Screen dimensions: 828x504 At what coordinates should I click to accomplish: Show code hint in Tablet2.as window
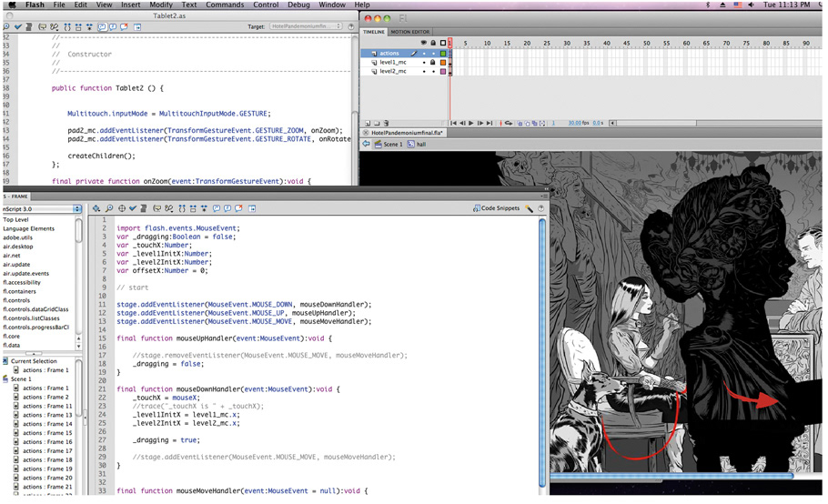point(42,26)
